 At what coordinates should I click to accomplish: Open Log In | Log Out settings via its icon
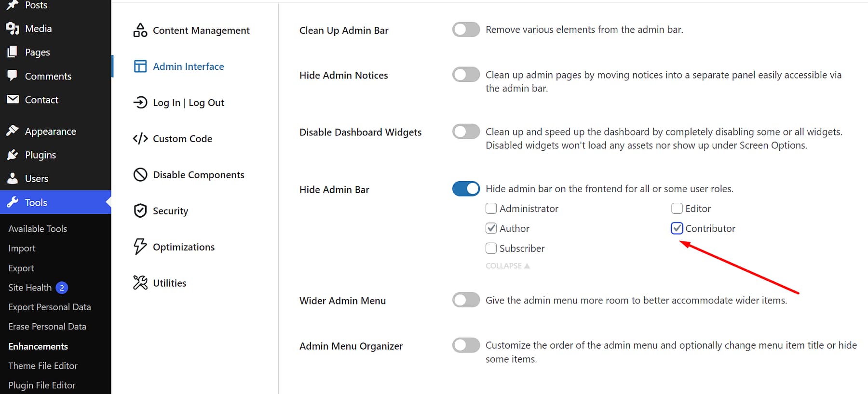pos(140,102)
